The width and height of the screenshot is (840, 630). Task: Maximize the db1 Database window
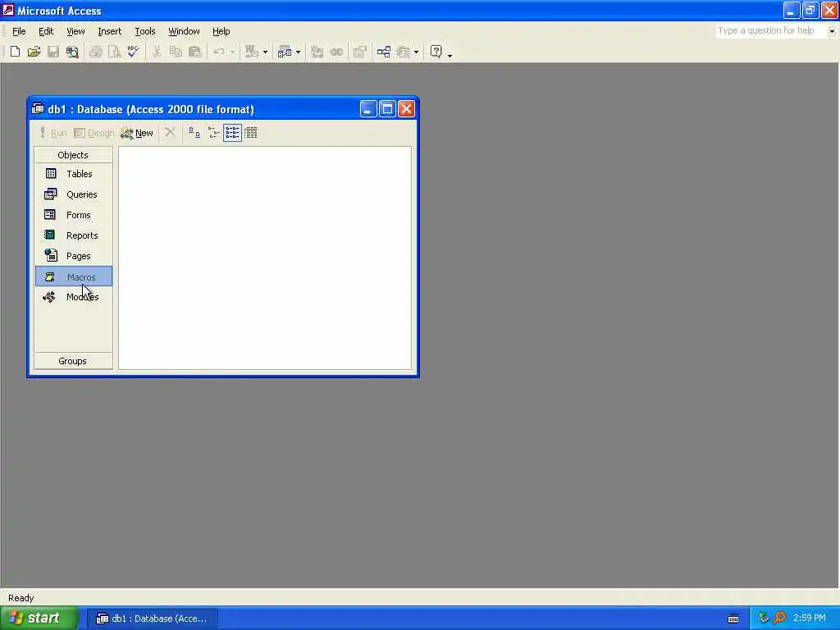click(x=387, y=109)
